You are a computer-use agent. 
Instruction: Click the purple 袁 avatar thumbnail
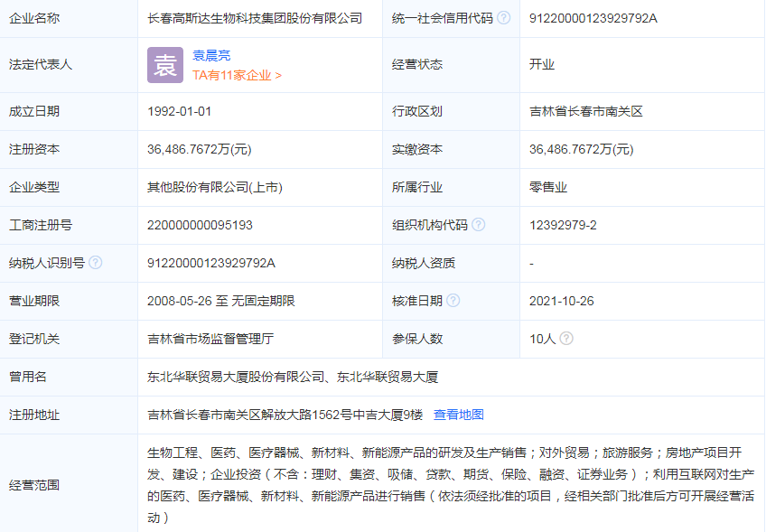[165, 65]
